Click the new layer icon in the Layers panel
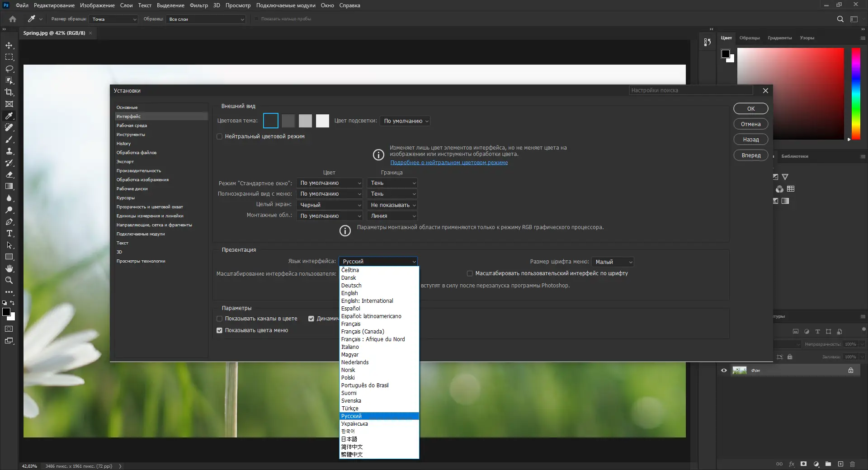This screenshot has width=868, height=470. click(840, 464)
